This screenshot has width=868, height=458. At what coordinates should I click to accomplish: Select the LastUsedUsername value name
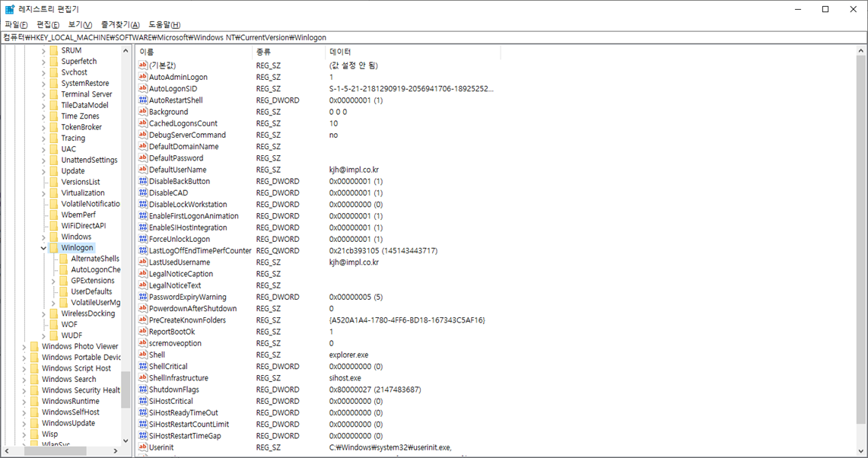(180, 262)
